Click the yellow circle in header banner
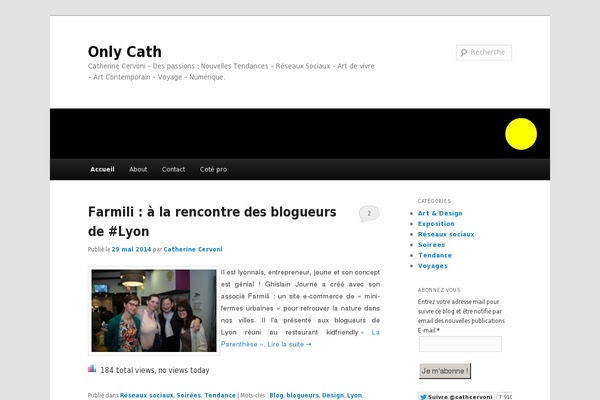 521,134
